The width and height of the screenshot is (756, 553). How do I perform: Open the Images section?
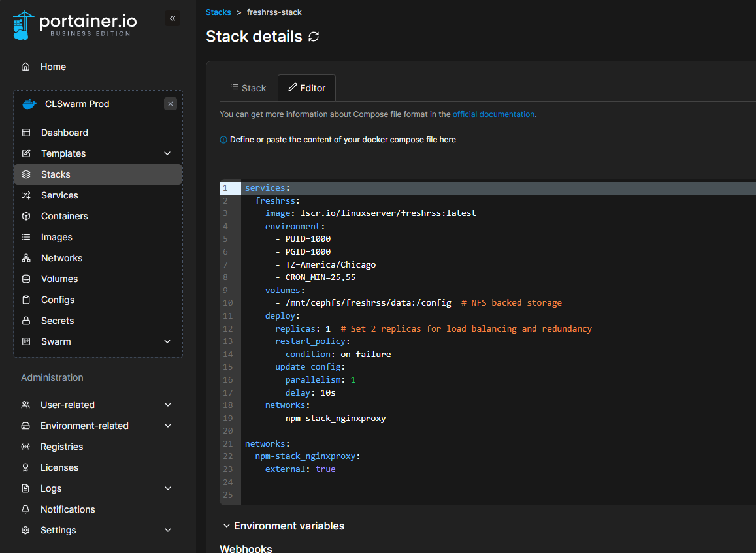click(56, 237)
